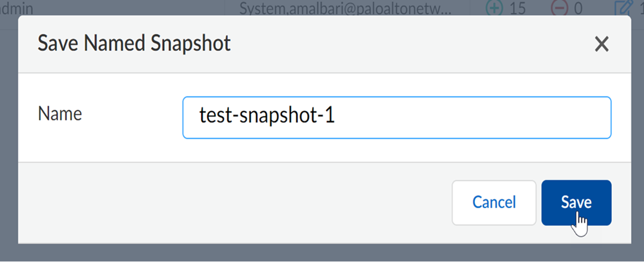
Task: Cancel saving the named snapshot
Action: pyautogui.click(x=494, y=202)
